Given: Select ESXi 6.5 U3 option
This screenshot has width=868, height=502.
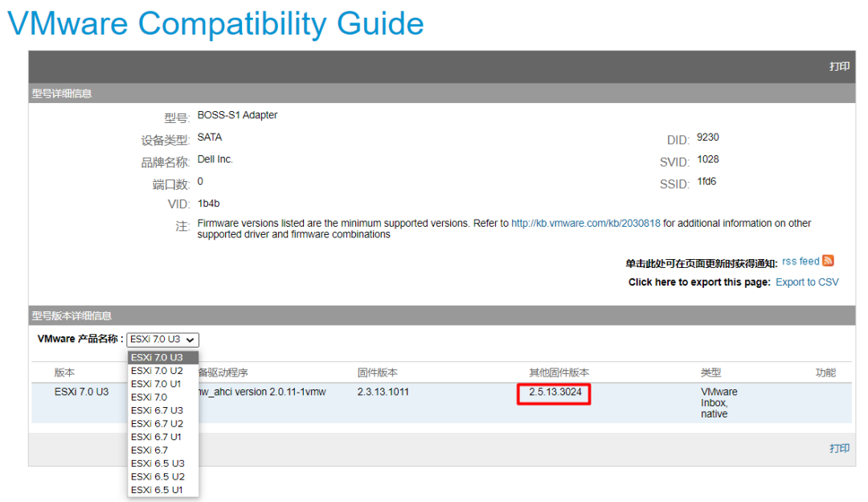Looking at the screenshot, I should pyautogui.click(x=162, y=463).
